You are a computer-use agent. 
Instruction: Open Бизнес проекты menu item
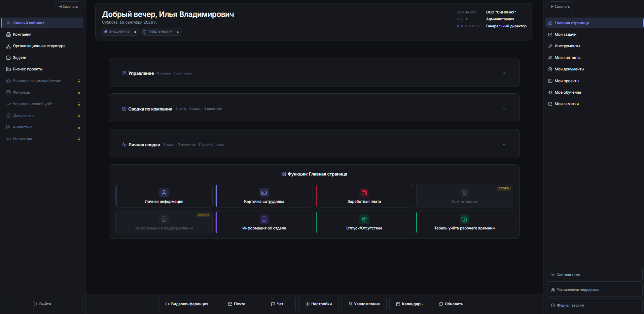42,69
